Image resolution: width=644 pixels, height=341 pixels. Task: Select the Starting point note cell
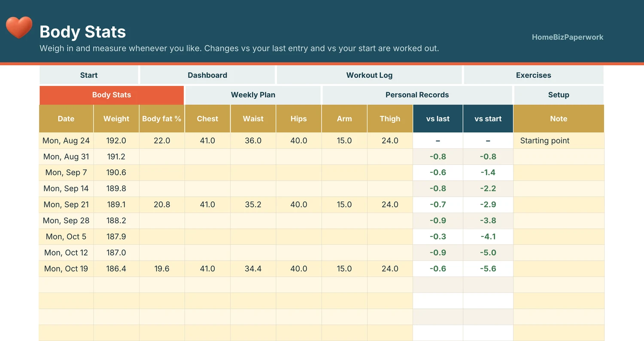coord(559,140)
